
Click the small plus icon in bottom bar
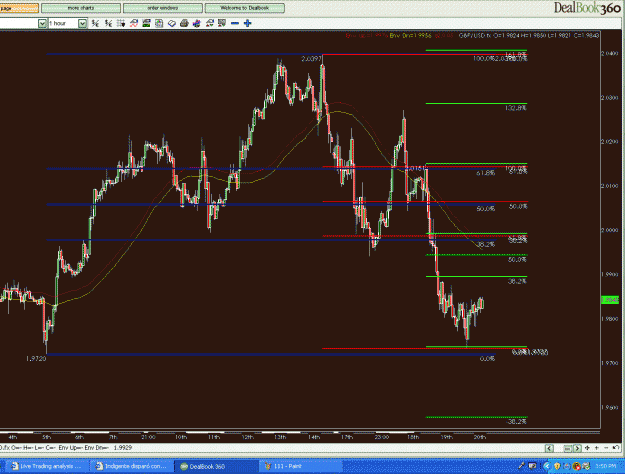[597, 448]
